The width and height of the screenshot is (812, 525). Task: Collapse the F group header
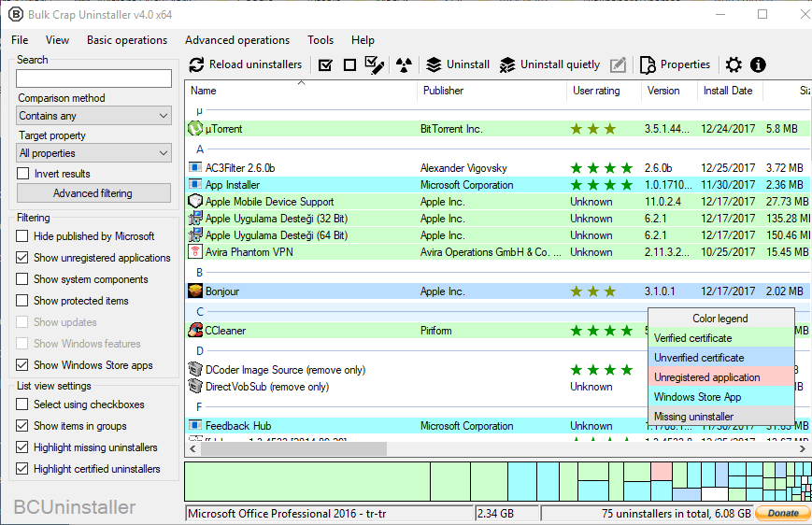click(199, 407)
